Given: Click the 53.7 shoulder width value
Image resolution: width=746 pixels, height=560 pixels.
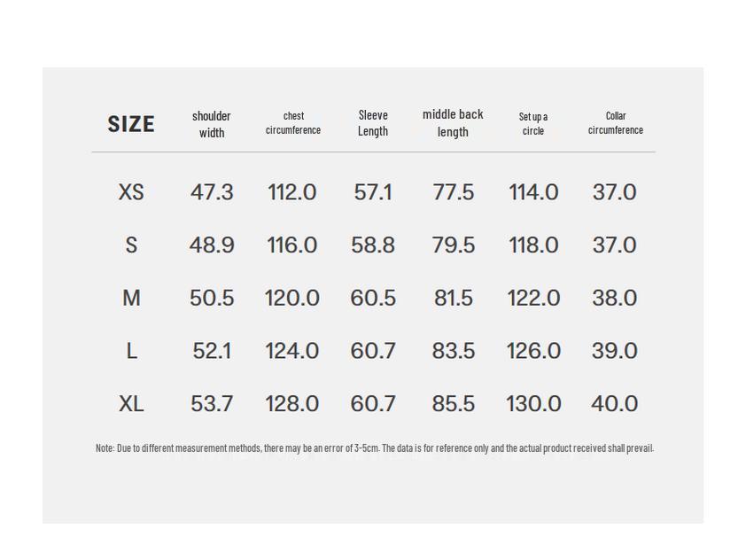Looking at the screenshot, I should [212, 404].
